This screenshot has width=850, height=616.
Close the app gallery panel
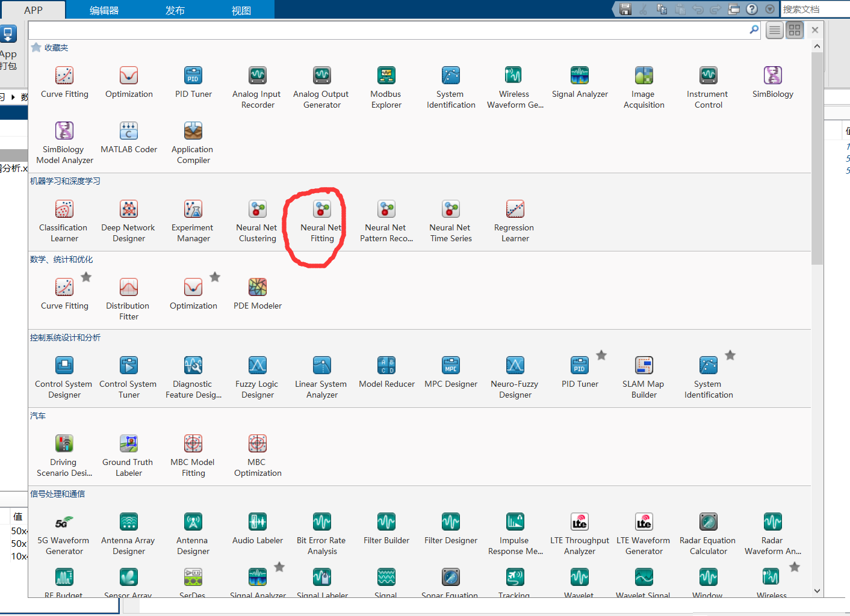(815, 30)
